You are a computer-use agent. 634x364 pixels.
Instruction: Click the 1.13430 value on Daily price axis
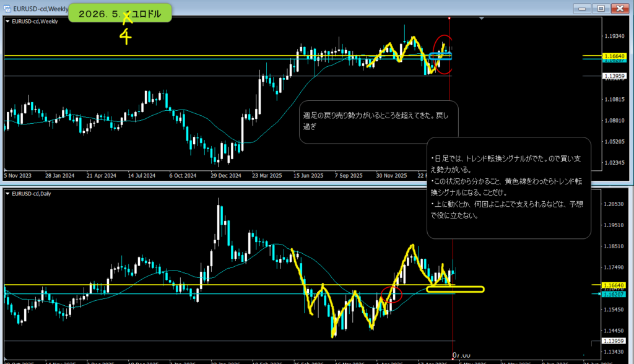tap(614, 352)
